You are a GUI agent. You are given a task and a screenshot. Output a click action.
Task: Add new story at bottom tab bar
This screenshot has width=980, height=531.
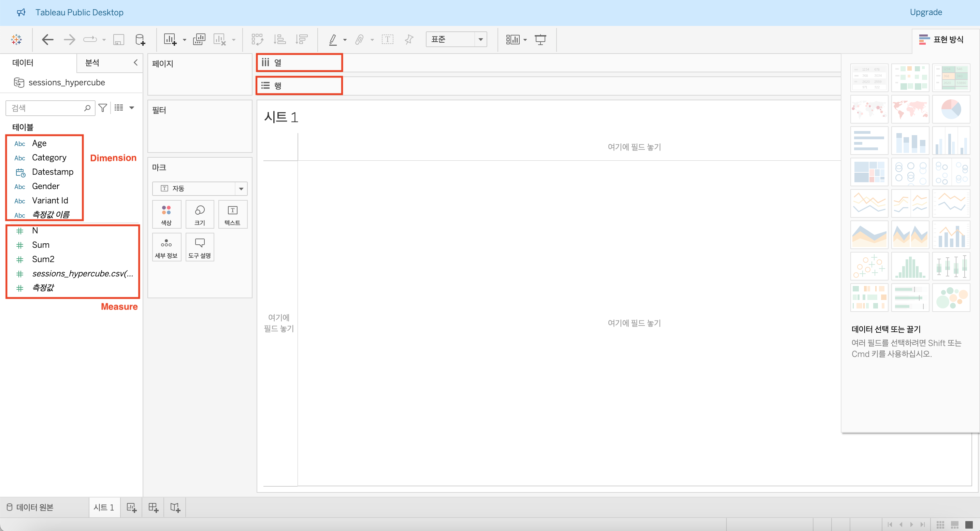pyautogui.click(x=175, y=507)
